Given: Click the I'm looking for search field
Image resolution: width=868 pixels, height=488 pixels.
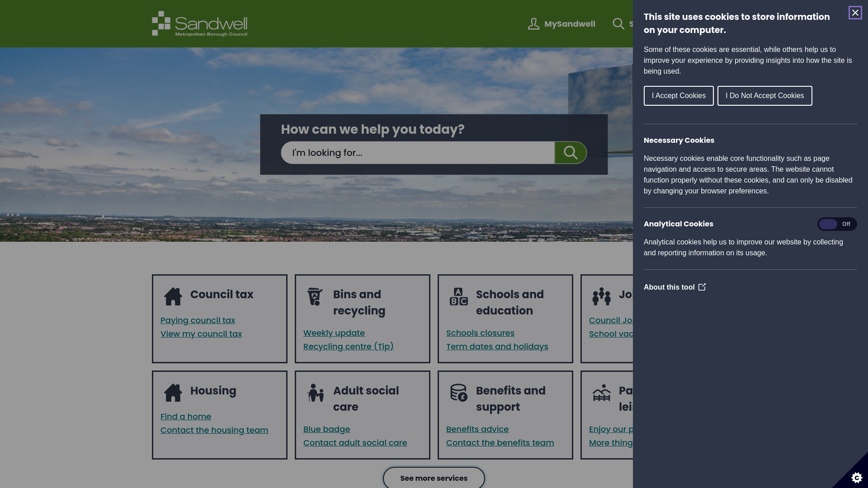Looking at the screenshot, I should coord(417,153).
